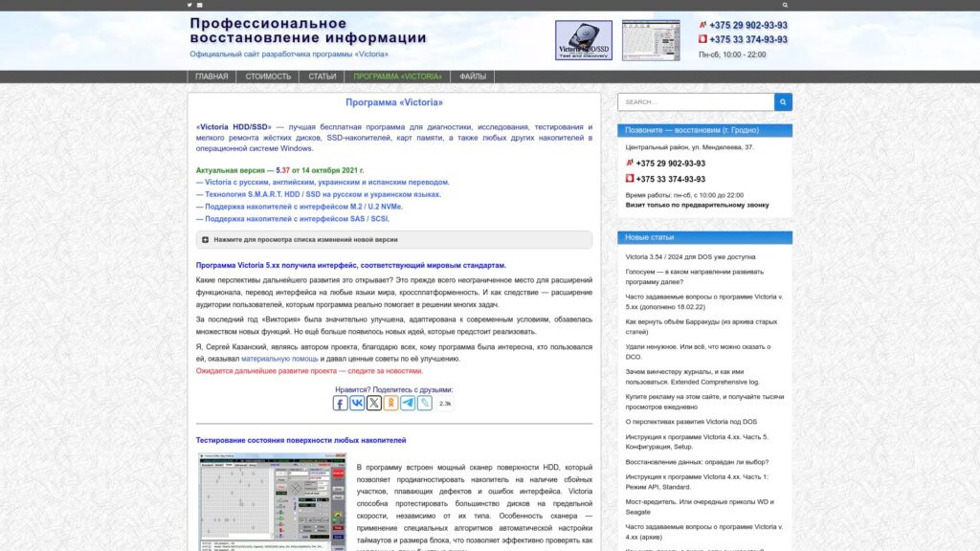Image resolution: width=980 pixels, height=551 pixels.
Task: Follow the материальную помощь link
Action: [279, 360]
